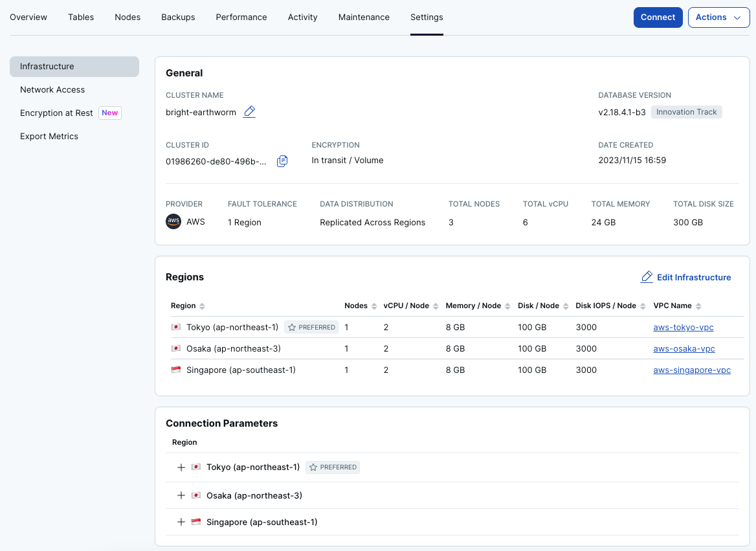The width and height of the screenshot is (756, 551).
Task: Click the 1 Region fault tolerance value
Action: pyautogui.click(x=245, y=223)
